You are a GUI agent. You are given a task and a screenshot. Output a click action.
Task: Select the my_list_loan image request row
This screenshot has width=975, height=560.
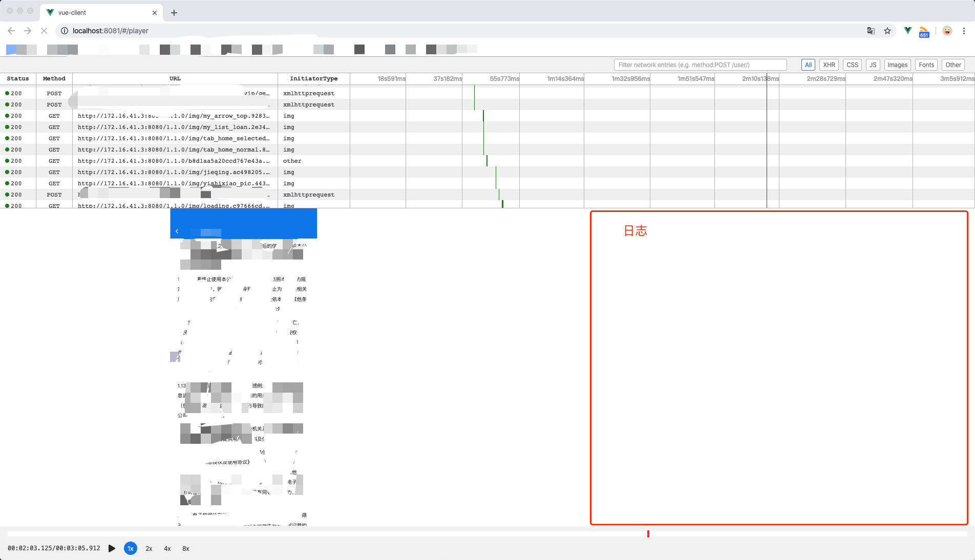click(x=487, y=127)
